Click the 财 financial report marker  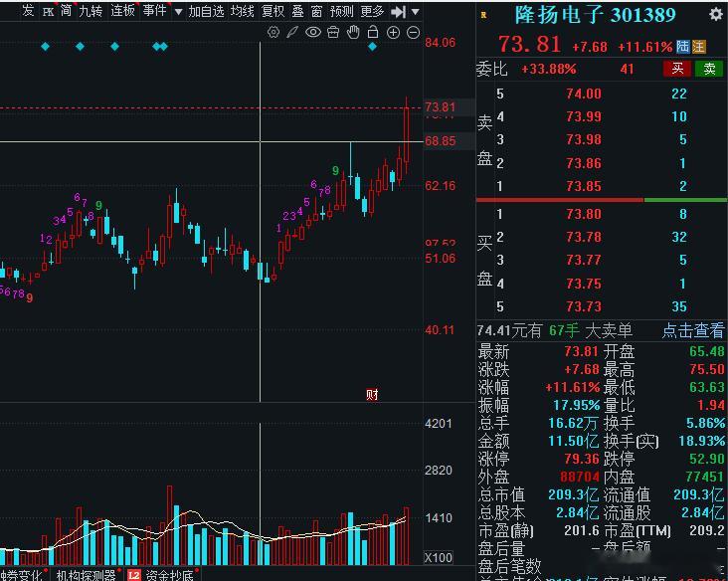[x=372, y=395]
